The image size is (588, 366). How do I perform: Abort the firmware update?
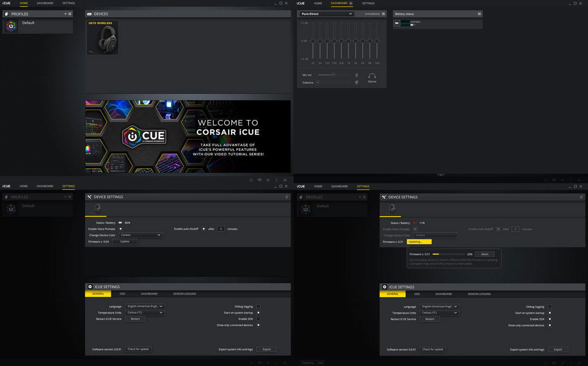(484, 254)
